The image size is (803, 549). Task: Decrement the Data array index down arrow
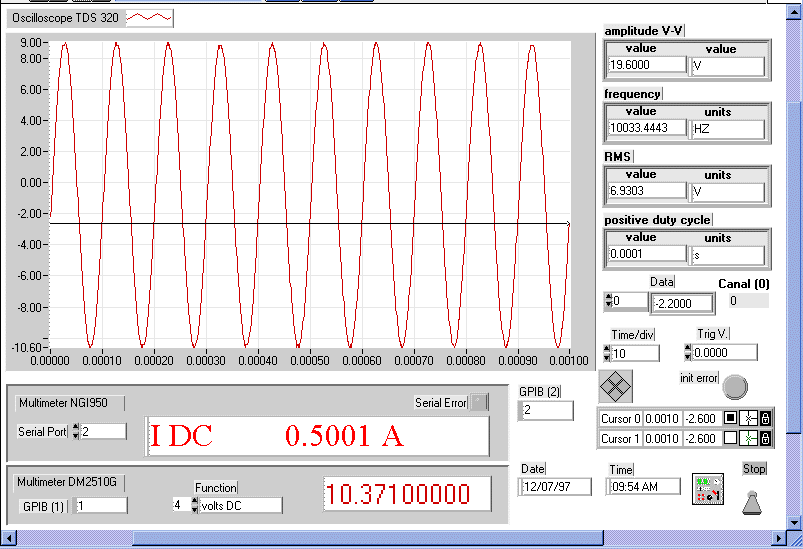click(x=608, y=304)
